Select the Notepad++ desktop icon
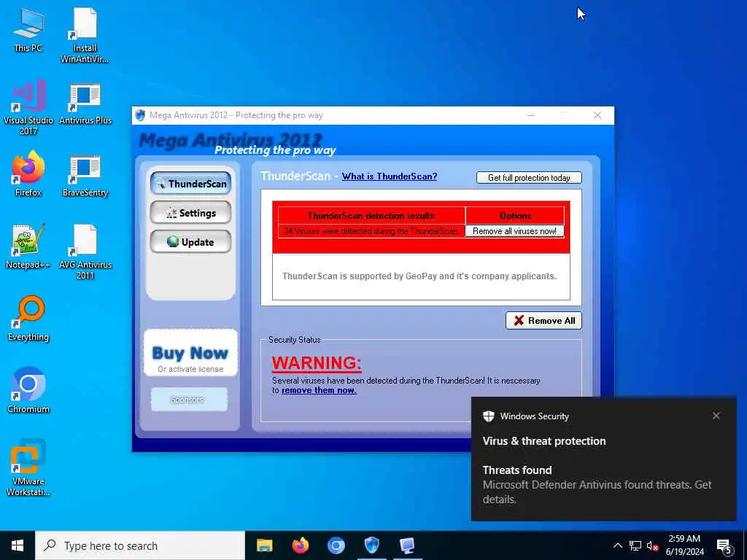The width and height of the screenshot is (747, 560). (x=28, y=246)
